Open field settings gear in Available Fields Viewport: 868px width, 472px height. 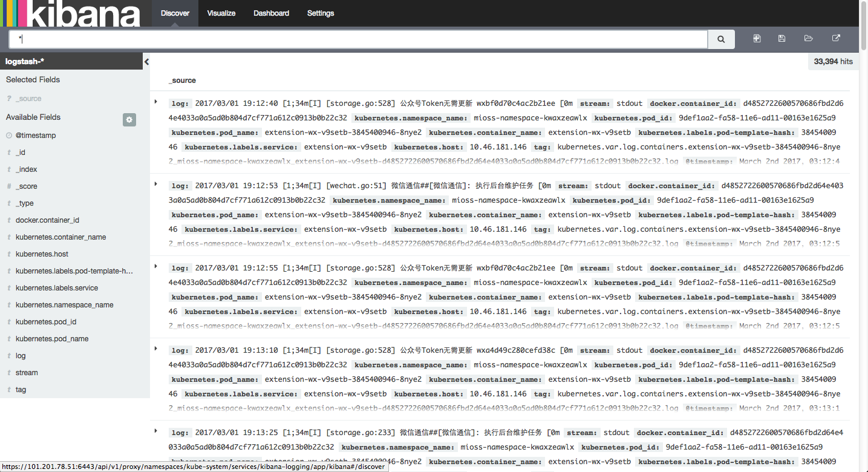129,119
